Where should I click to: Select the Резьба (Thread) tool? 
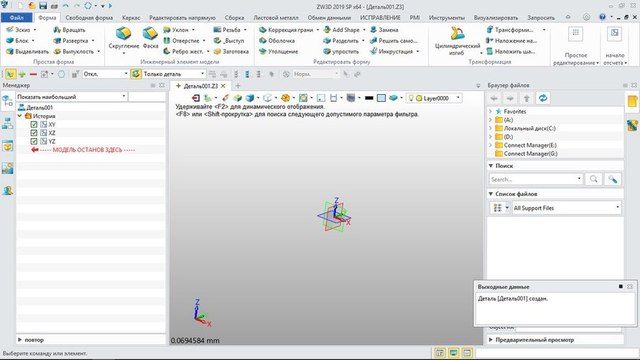(x=227, y=30)
